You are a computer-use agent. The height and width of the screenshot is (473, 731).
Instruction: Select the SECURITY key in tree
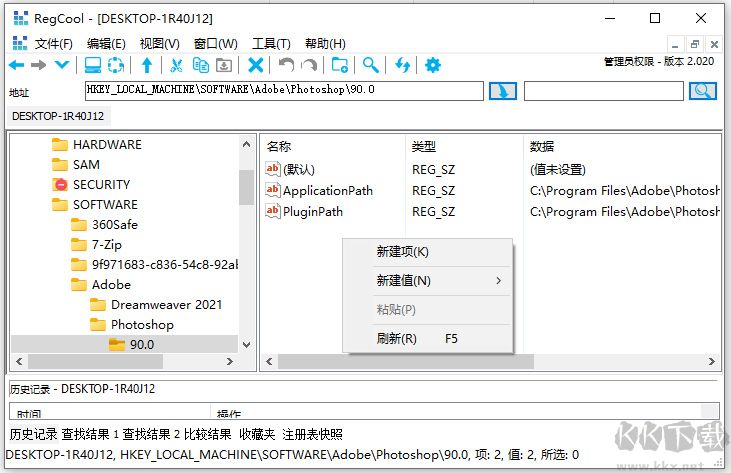click(101, 185)
